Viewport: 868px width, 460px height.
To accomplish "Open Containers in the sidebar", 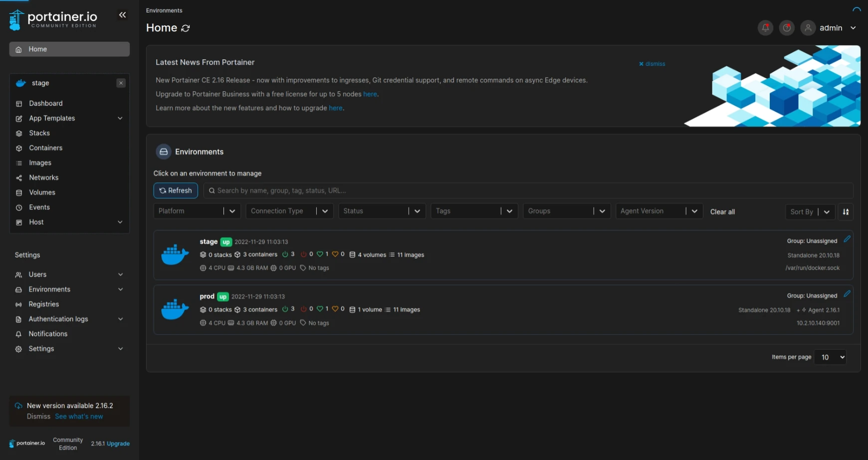I will (45, 148).
